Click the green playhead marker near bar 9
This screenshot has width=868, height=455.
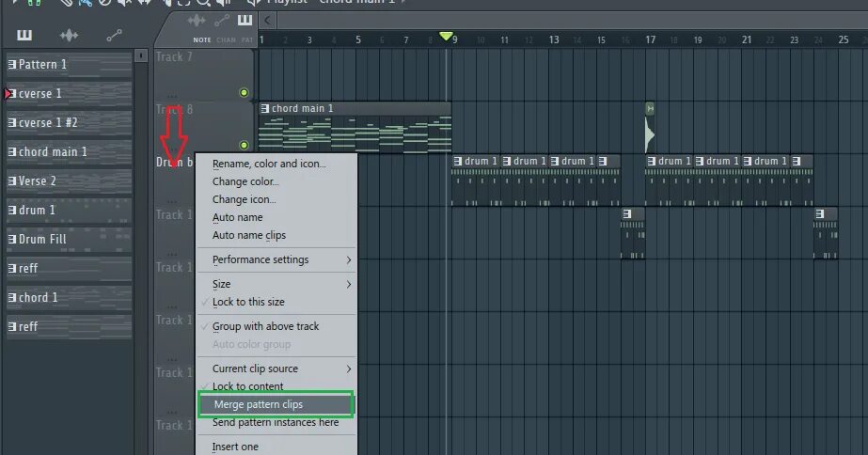[446, 36]
